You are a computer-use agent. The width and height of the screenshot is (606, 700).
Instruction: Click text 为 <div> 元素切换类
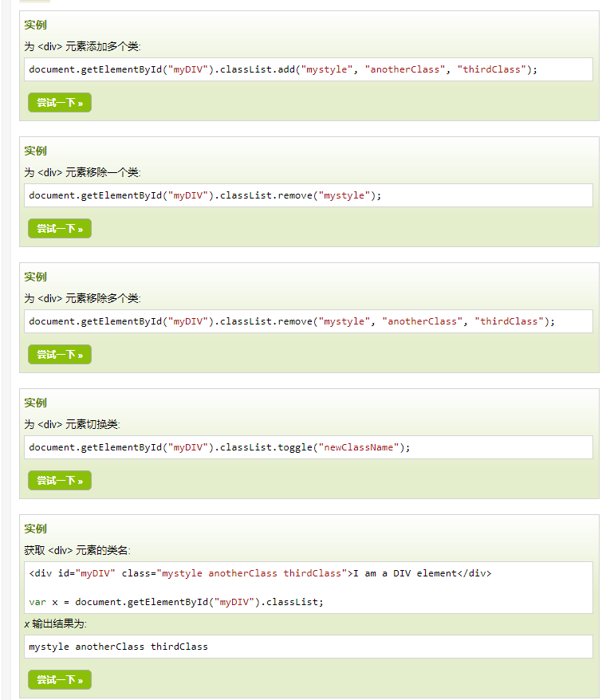(x=72, y=424)
